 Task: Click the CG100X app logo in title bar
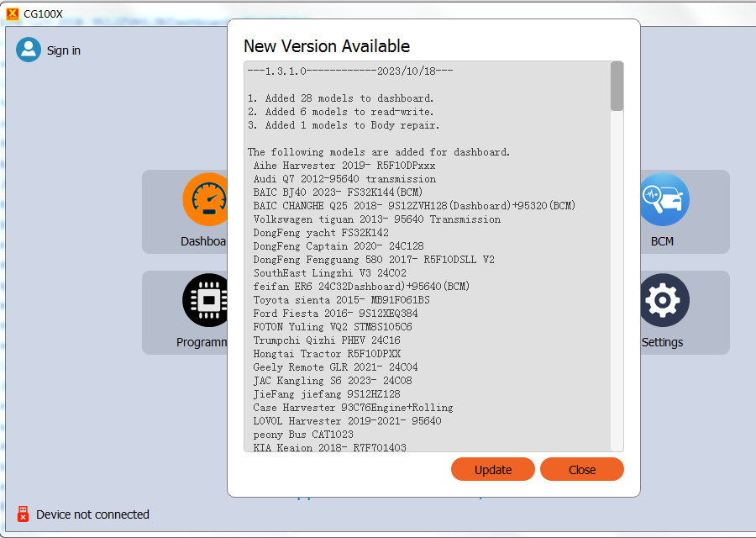point(13,14)
